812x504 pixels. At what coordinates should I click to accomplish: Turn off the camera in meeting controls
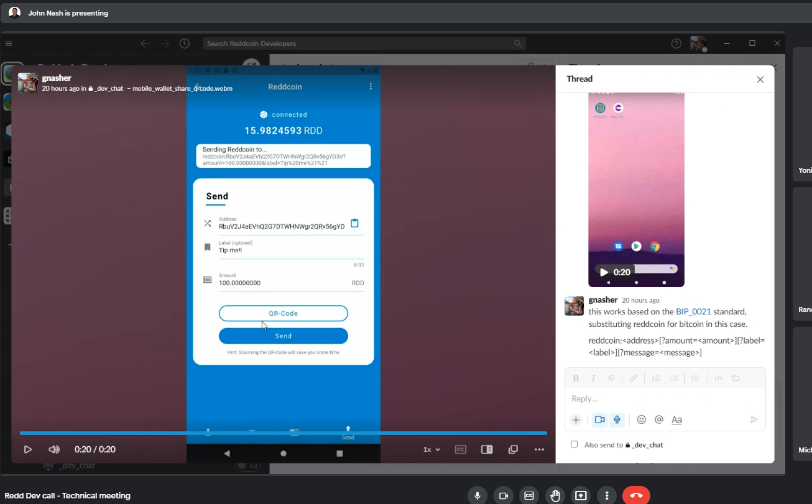pos(504,495)
